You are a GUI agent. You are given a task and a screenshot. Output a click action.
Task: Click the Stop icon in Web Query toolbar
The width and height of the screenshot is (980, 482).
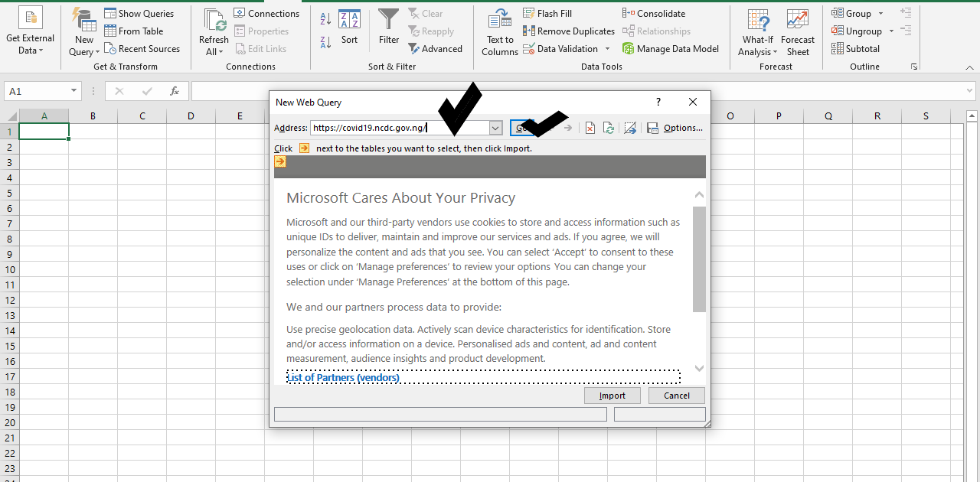pyautogui.click(x=590, y=129)
